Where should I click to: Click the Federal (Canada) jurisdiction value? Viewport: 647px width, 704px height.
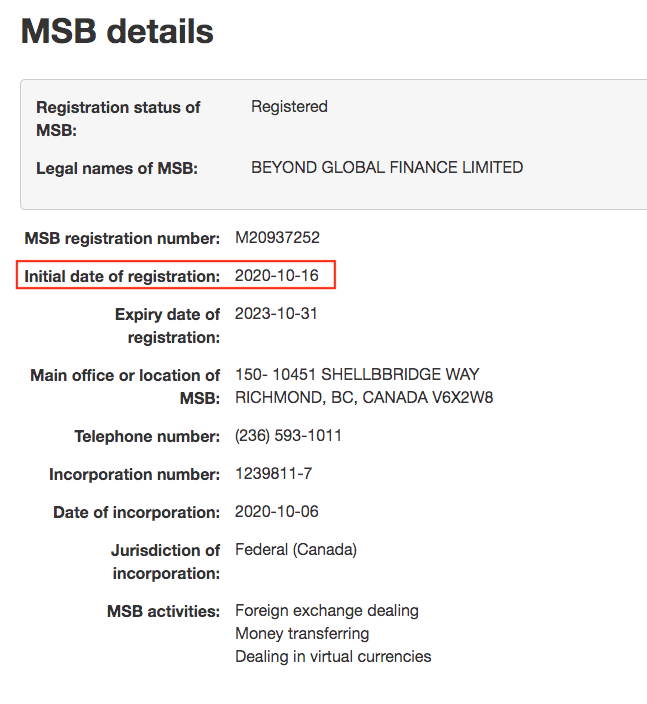296,550
